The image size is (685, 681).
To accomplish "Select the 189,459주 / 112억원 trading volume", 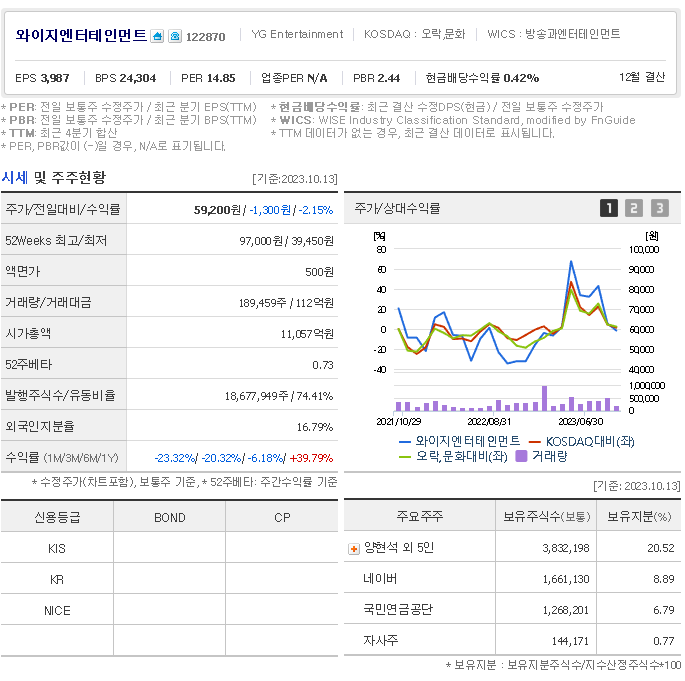I will point(286,303).
